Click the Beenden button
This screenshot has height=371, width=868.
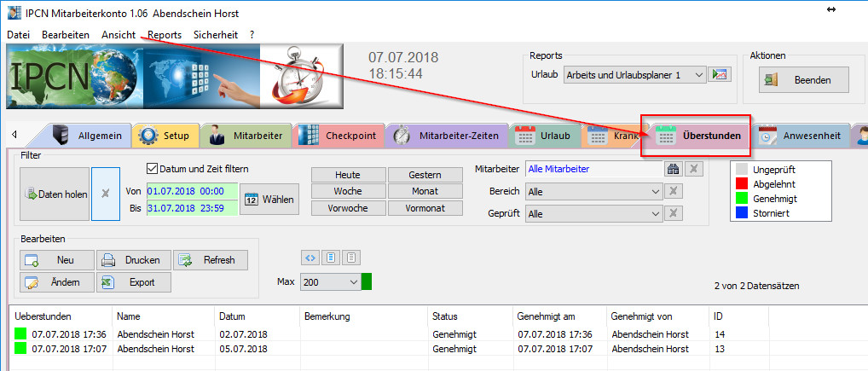(803, 80)
